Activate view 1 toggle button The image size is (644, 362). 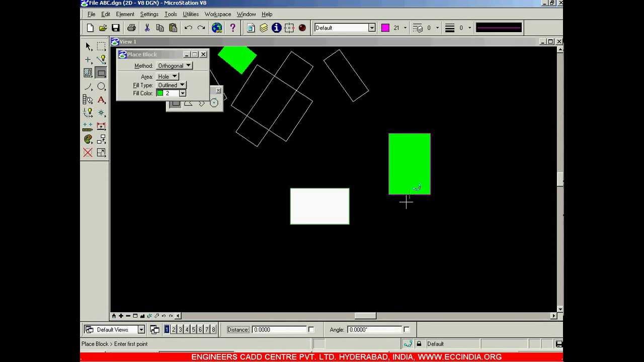[x=167, y=330]
